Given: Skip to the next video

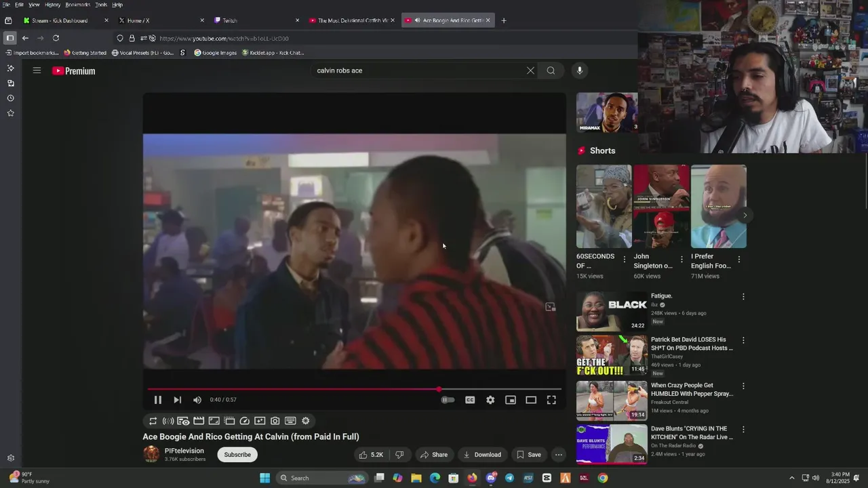Looking at the screenshot, I should pos(177,400).
